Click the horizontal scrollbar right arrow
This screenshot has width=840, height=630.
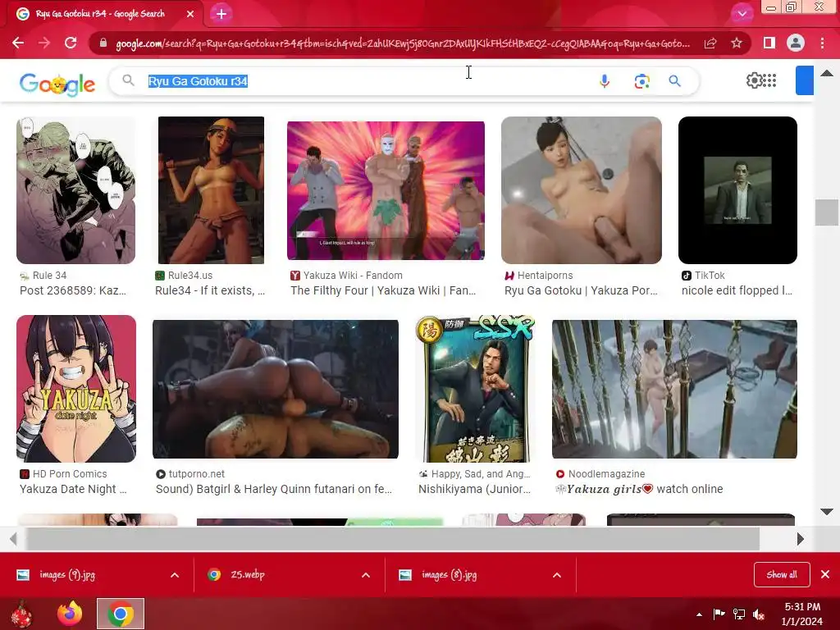(801, 539)
